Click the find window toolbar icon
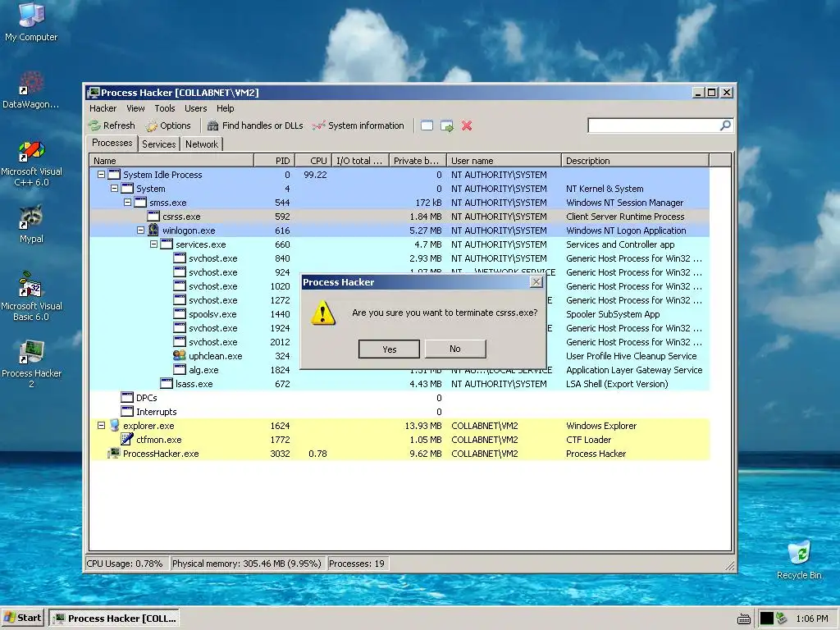The width and height of the screenshot is (840, 630). point(427,126)
